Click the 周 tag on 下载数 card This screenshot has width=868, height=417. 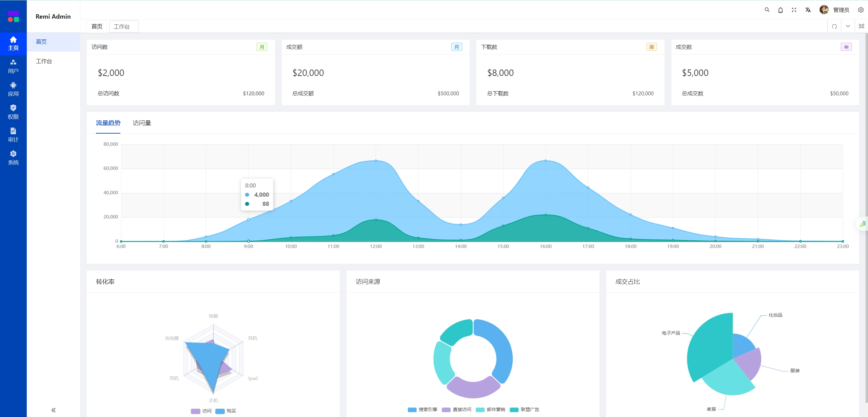click(651, 47)
